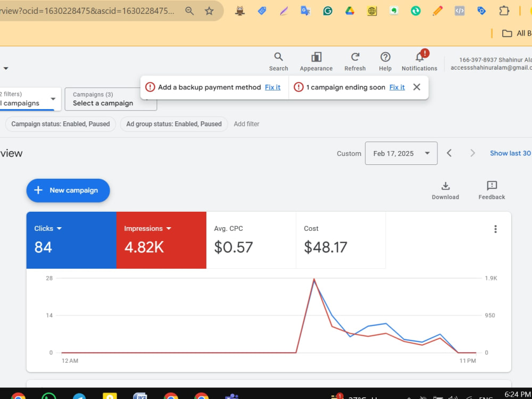Download the overview report
The image size is (532, 399).
[x=445, y=190]
